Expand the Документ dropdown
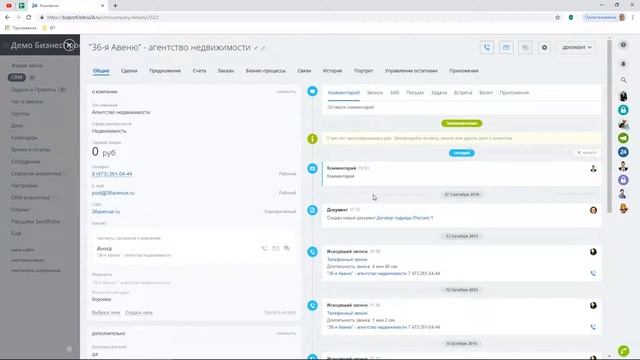640x360 pixels. point(576,47)
